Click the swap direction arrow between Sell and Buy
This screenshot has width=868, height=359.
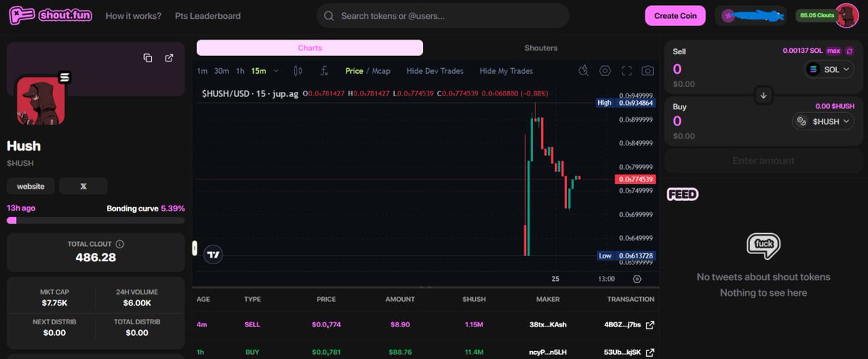(763, 95)
